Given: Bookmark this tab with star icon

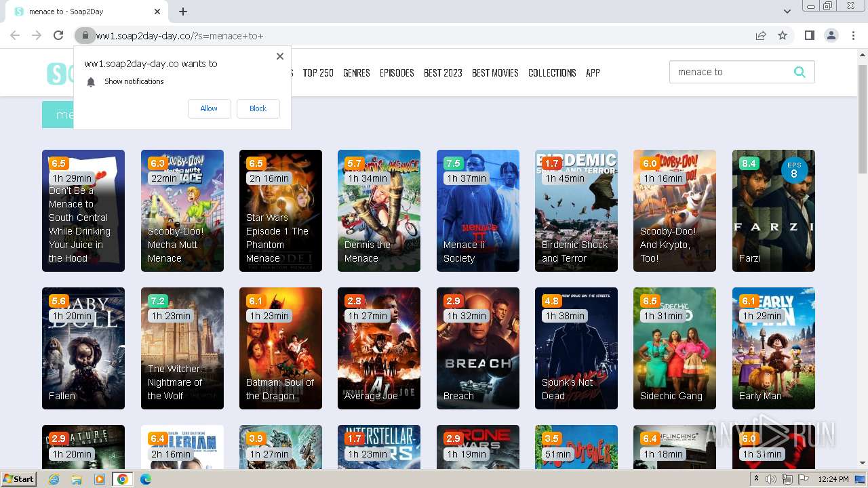Looking at the screenshot, I should click(x=783, y=36).
